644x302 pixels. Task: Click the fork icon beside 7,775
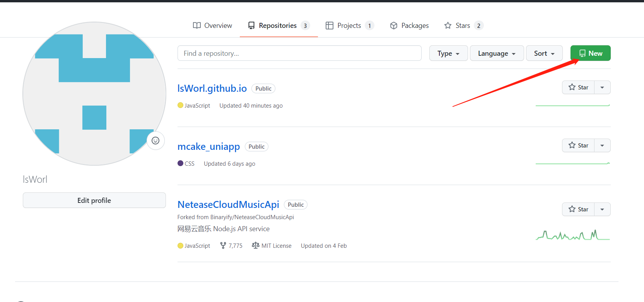(x=223, y=245)
